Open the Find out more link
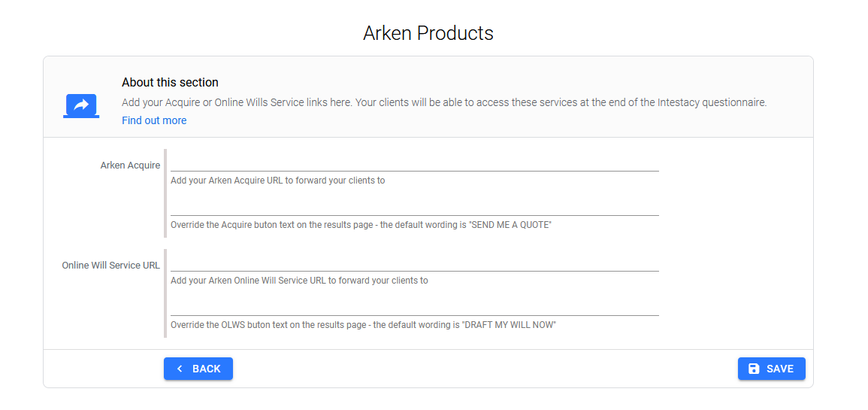 point(154,120)
